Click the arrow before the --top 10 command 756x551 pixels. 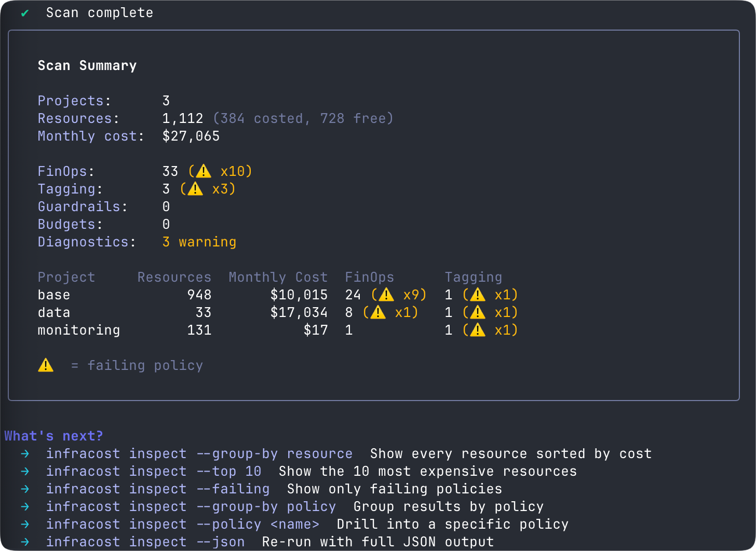pyautogui.click(x=25, y=472)
